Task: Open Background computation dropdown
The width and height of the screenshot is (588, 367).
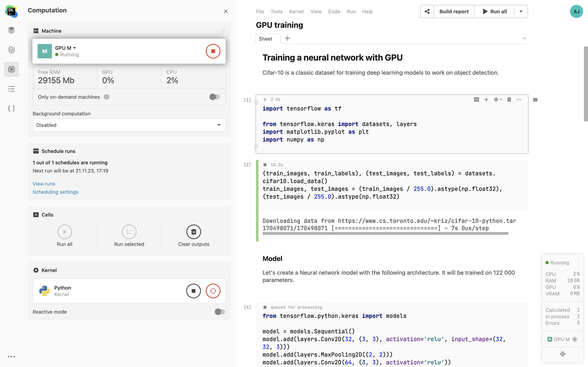Action: 129,125
